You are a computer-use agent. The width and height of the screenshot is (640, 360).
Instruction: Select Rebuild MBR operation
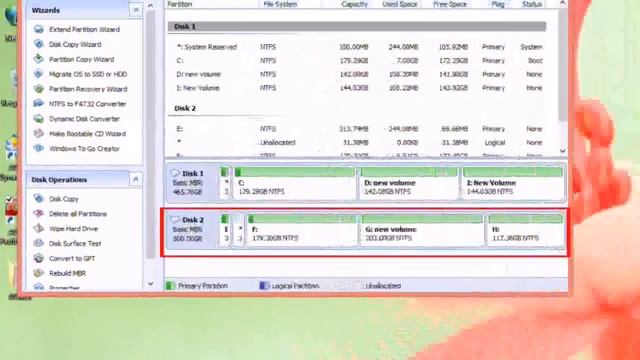click(67, 273)
